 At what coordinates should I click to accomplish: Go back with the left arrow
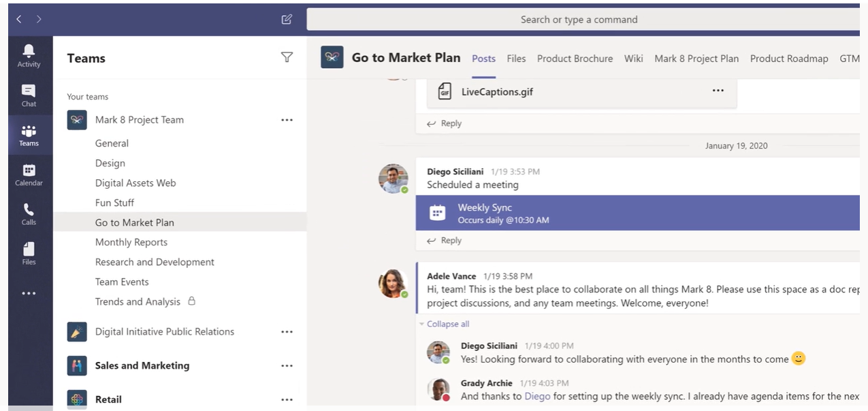(19, 19)
